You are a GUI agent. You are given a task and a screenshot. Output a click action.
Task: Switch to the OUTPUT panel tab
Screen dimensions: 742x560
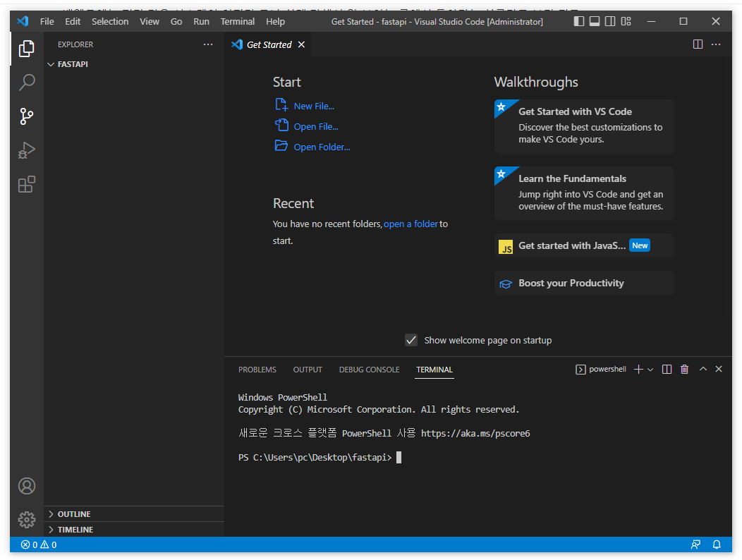[308, 370]
